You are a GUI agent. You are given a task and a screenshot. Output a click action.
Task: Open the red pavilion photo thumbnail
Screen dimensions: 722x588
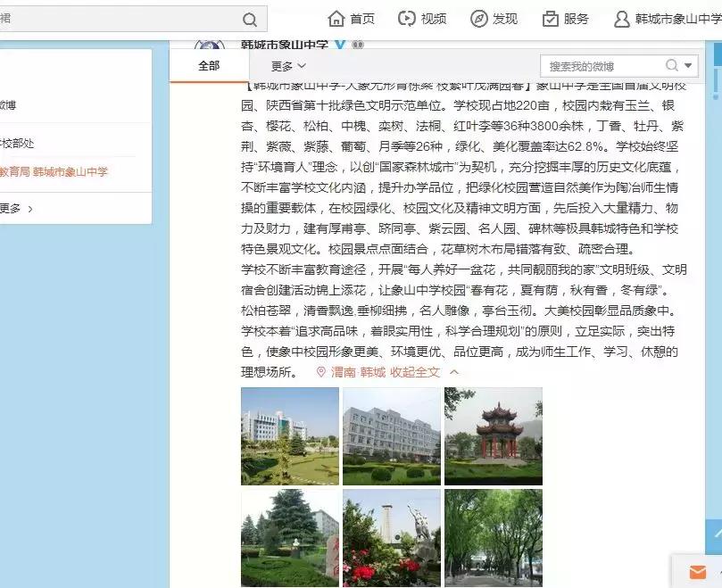(x=491, y=435)
